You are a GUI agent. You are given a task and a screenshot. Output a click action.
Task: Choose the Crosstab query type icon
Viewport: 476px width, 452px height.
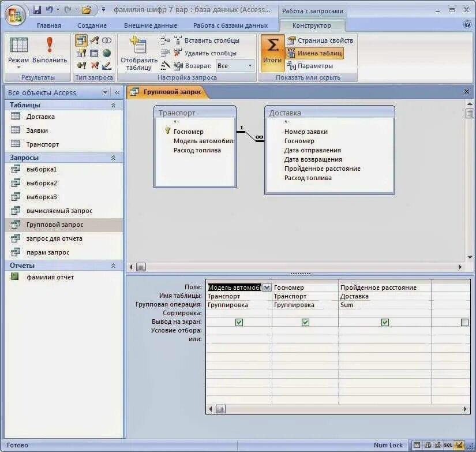click(x=94, y=53)
